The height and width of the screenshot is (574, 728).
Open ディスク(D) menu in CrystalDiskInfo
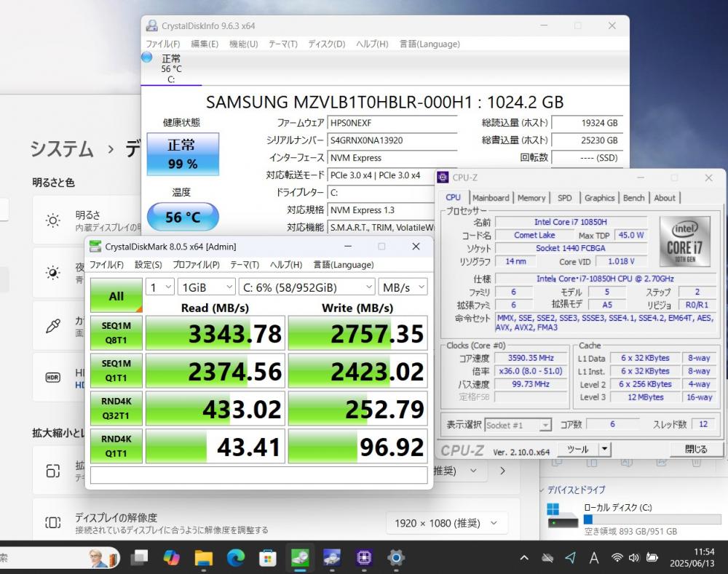(327, 44)
